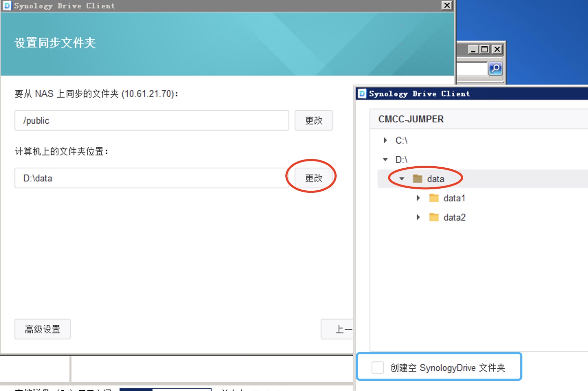
Task: Expand the data2 folder arrow
Action: [418, 217]
